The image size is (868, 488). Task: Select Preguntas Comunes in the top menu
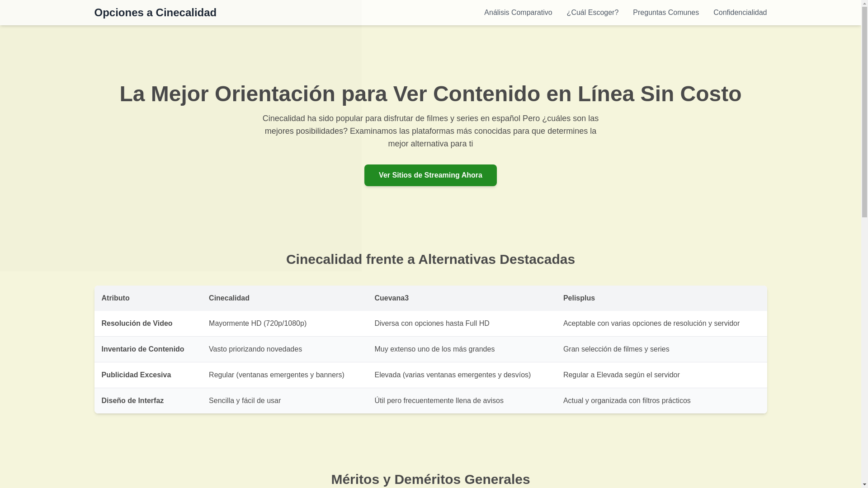[x=665, y=13]
